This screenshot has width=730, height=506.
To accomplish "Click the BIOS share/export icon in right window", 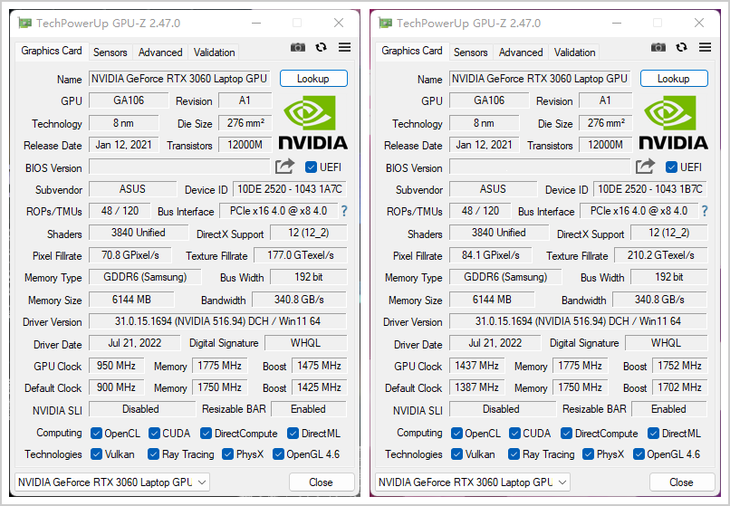I will pyautogui.click(x=645, y=166).
